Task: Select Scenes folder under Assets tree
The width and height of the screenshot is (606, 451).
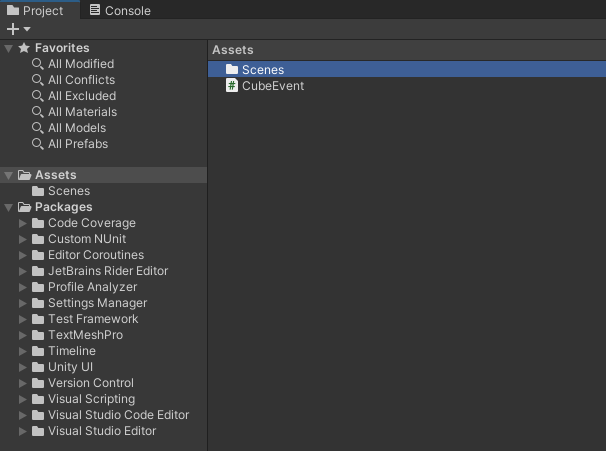Action: pyautogui.click(x=68, y=191)
